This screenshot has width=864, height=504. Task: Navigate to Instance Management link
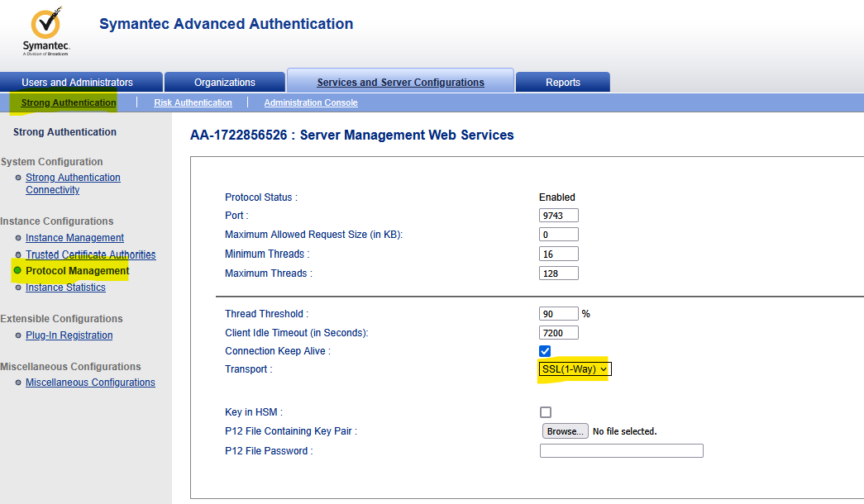tap(74, 238)
